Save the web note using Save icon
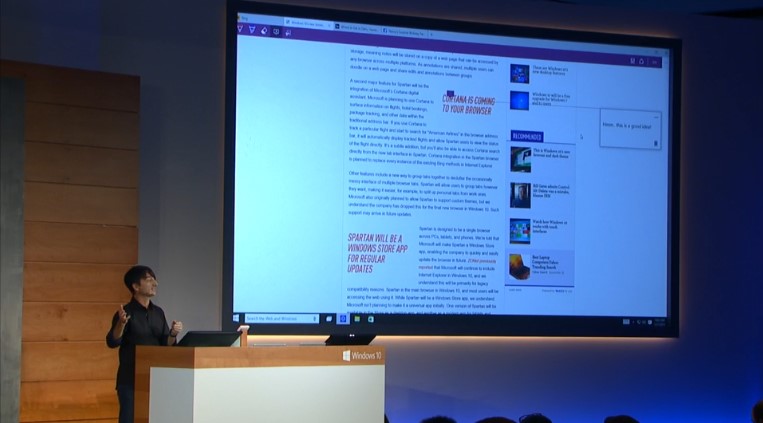 (631, 61)
